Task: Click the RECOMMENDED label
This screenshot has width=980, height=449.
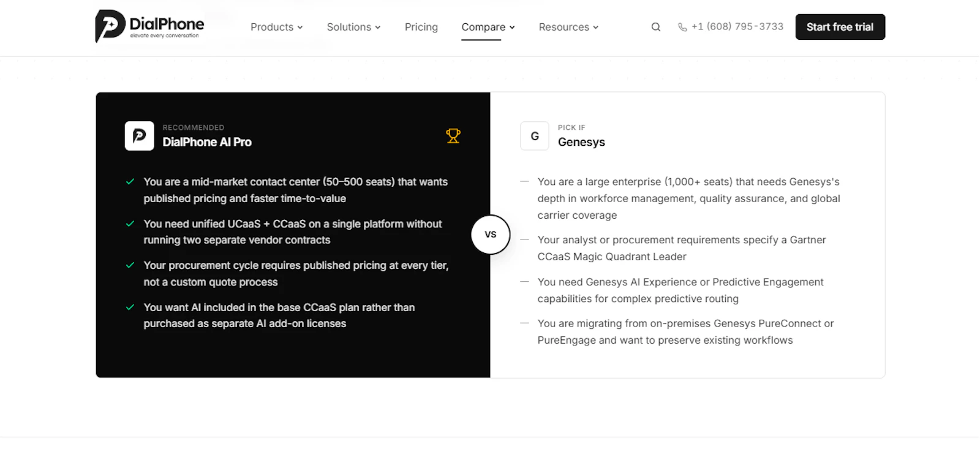Action: coord(194,127)
